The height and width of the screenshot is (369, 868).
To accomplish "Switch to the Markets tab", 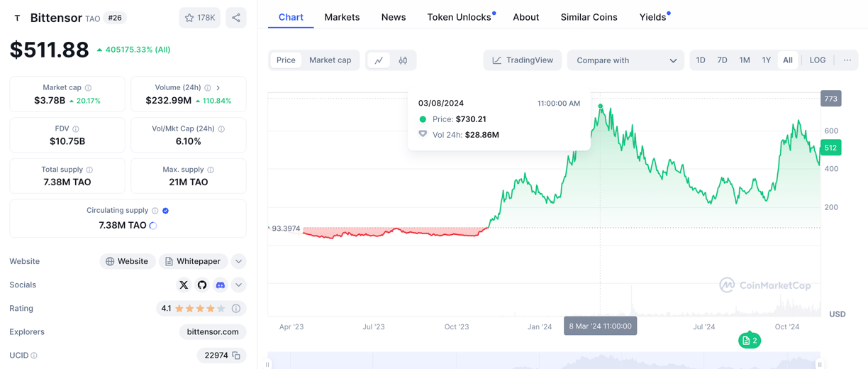I will pos(342,17).
